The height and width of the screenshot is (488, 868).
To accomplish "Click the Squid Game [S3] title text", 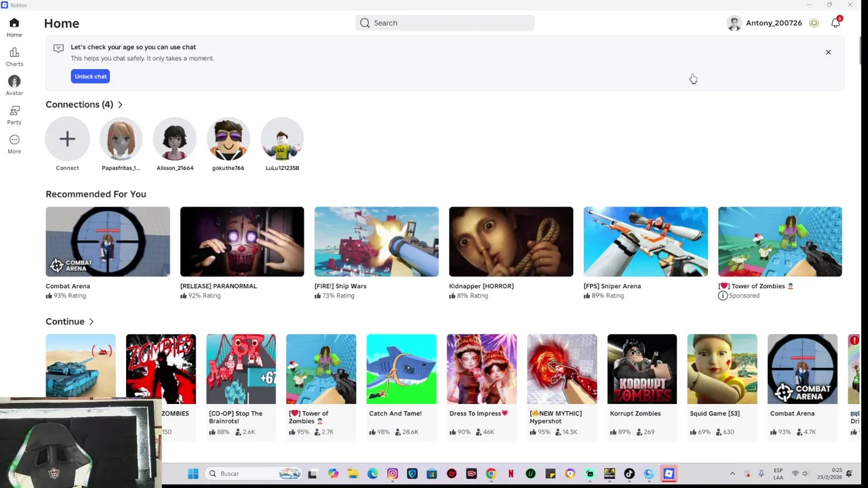I will [714, 413].
